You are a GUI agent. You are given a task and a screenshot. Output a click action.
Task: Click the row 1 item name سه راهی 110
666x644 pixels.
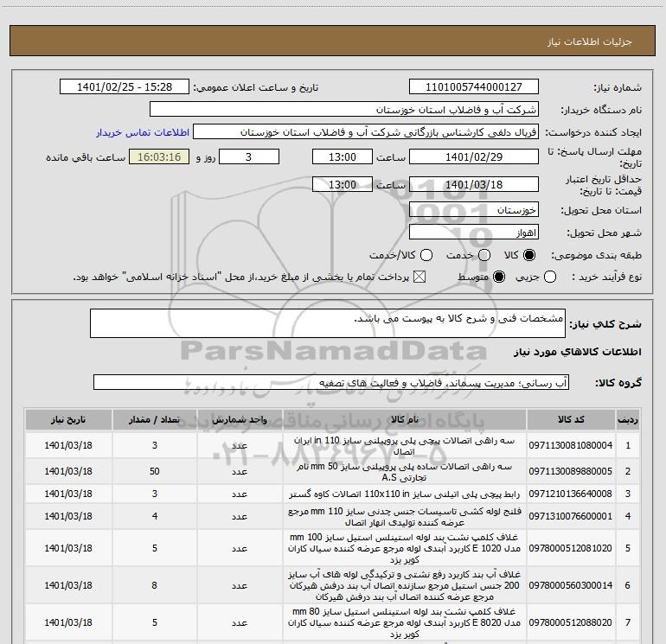tap(405, 446)
